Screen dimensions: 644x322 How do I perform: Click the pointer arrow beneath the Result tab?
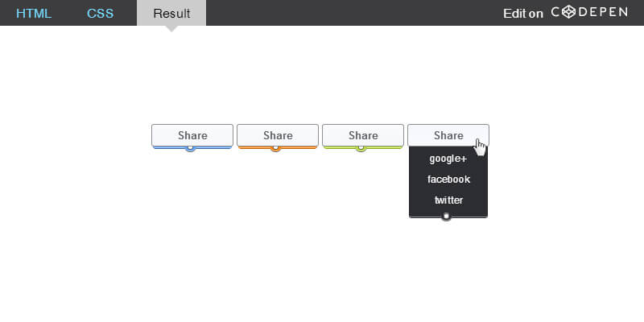[x=171, y=29]
